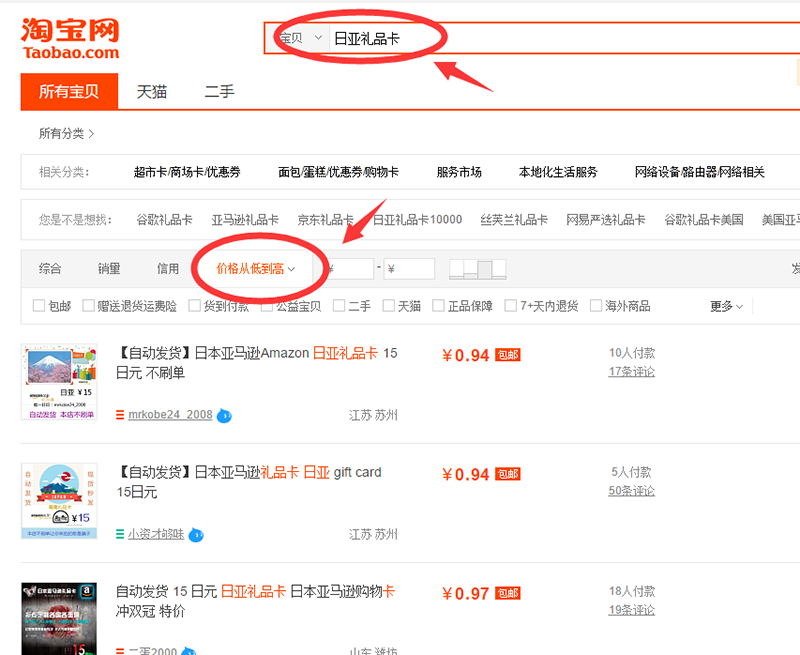Screen dimensions: 800x655
Task: Click the ¥0.97 price text
Action: click(x=466, y=594)
